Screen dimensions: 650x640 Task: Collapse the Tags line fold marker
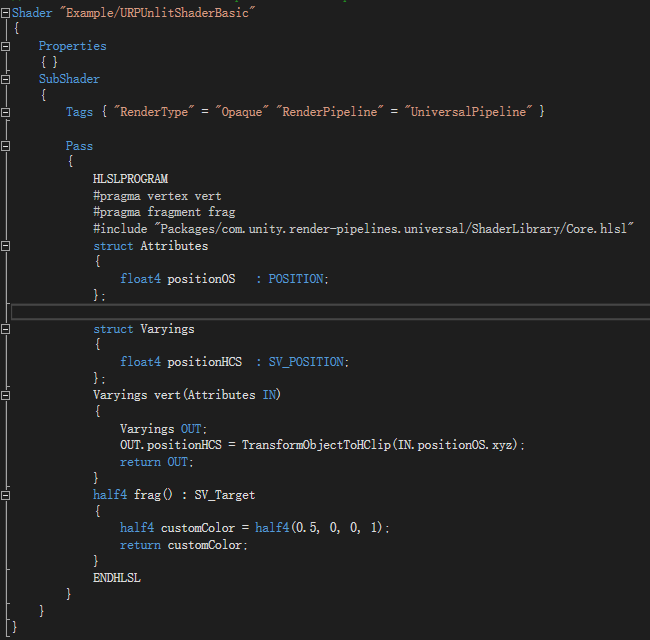pyautogui.click(x=5, y=112)
